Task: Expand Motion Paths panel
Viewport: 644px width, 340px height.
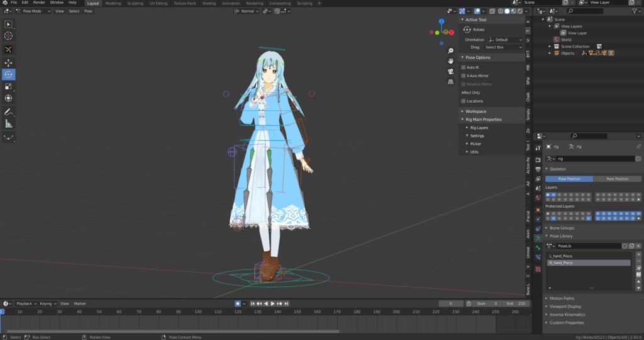Action: tap(562, 298)
